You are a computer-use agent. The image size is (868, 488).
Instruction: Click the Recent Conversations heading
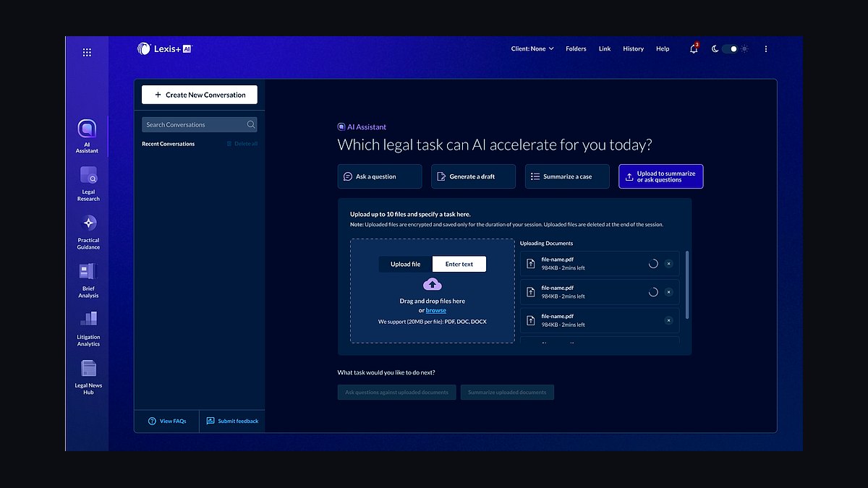(x=168, y=144)
